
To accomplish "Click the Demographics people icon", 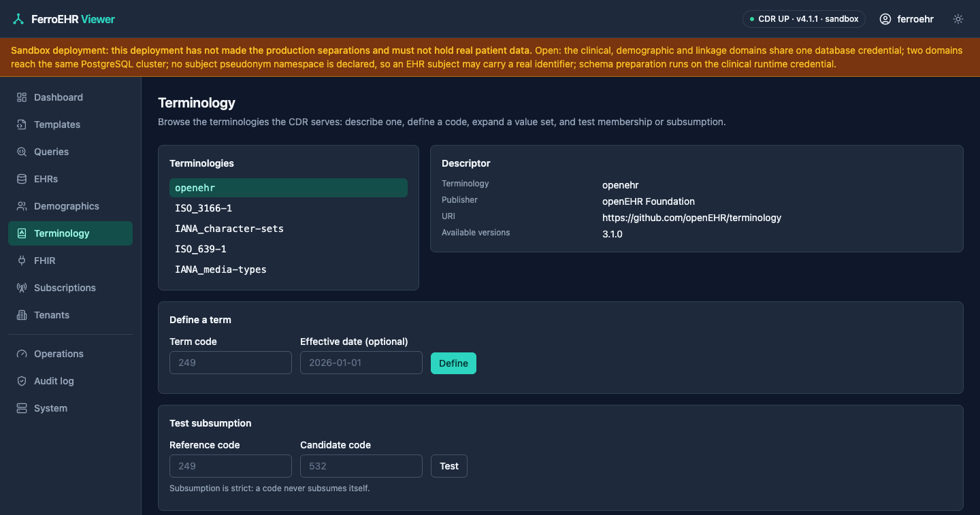I will tap(22, 206).
